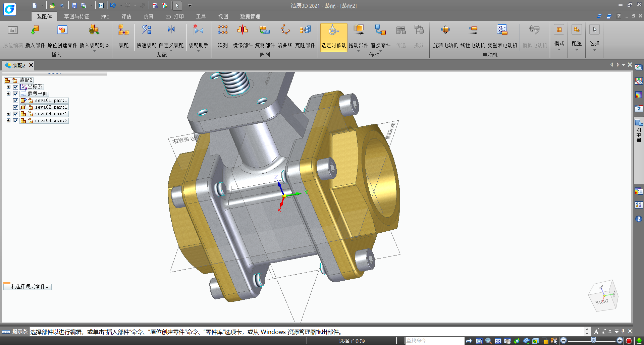Screen dimensions: 644x345
Task: Switch to the 3D 打印 tab
Action: coord(175,16)
